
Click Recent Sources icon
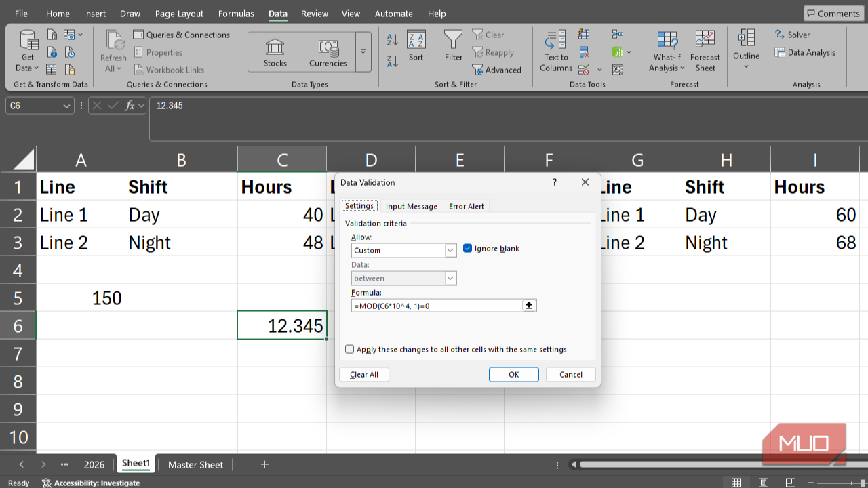(x=69, y=52)
